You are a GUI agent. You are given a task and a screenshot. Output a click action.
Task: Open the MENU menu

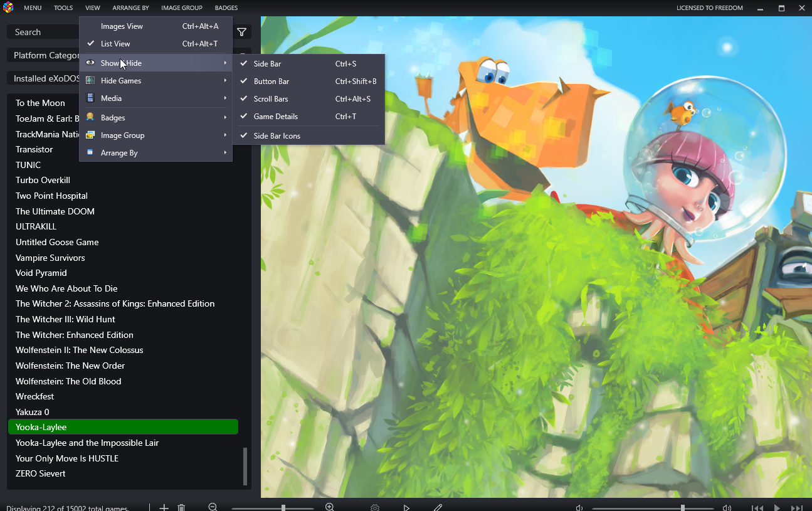pos(33,8)
